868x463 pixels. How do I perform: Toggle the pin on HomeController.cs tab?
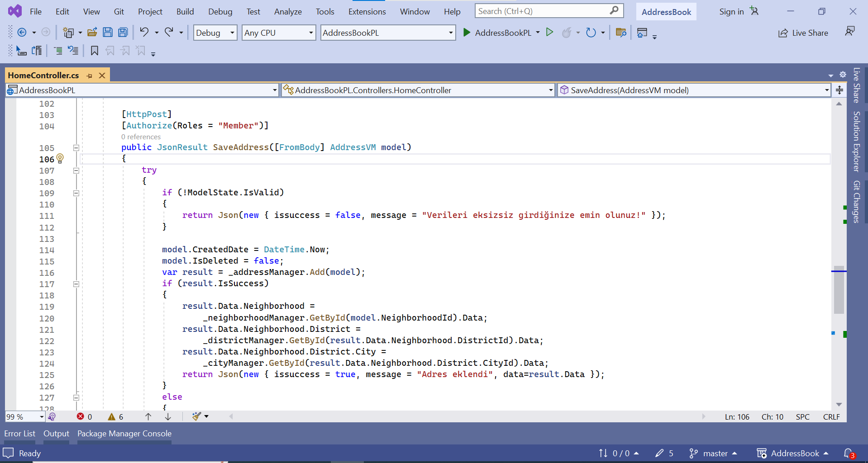pos(90,75)
